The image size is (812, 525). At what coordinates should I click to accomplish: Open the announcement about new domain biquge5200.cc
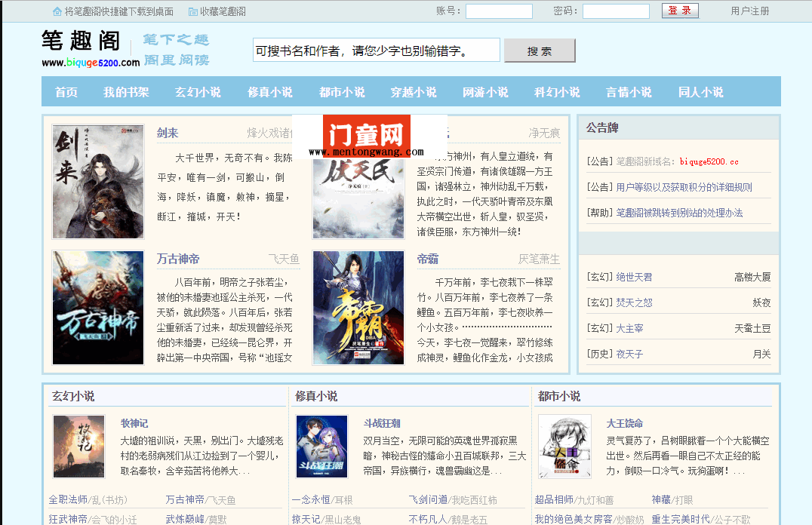tap(678, 161)
